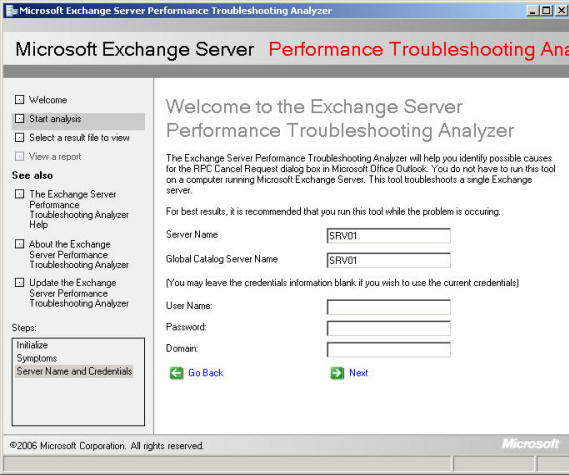Click bullet icon beside Select a result file
The width and height of the screenshot is (569, 475).
(x=20, y=138)
